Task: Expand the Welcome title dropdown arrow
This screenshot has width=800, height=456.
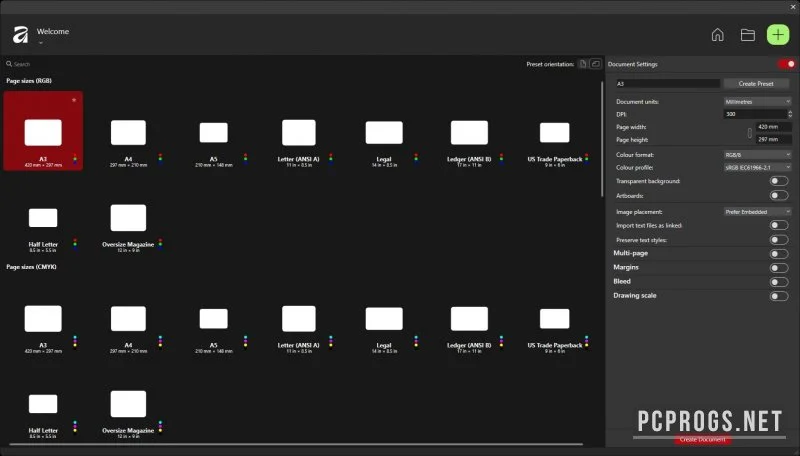Action: point(40,43)
